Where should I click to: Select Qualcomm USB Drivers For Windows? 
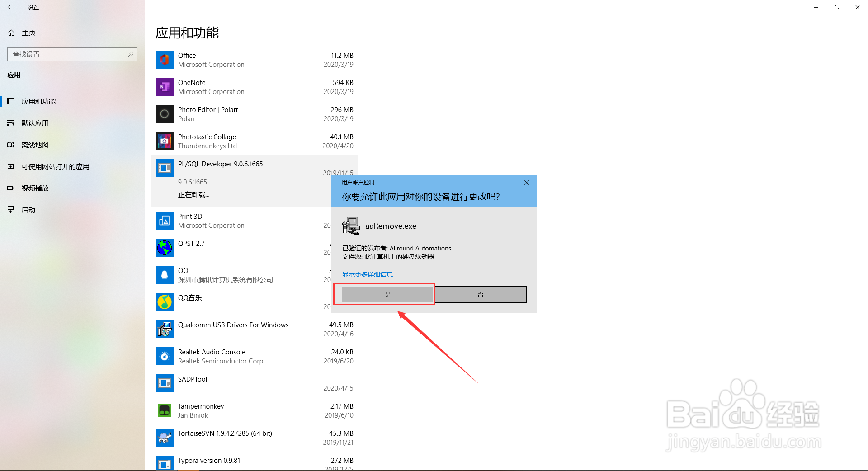[x=233, y=325]
